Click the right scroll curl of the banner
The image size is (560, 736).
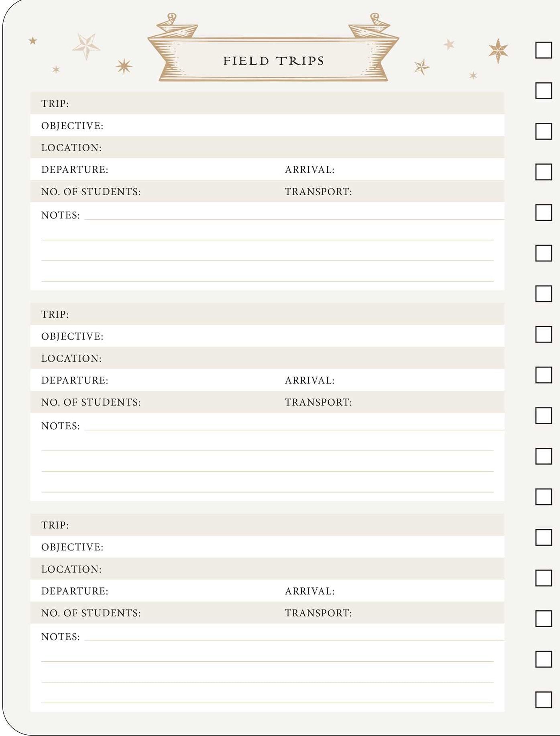pyautogui.click(x=375, y=18)
